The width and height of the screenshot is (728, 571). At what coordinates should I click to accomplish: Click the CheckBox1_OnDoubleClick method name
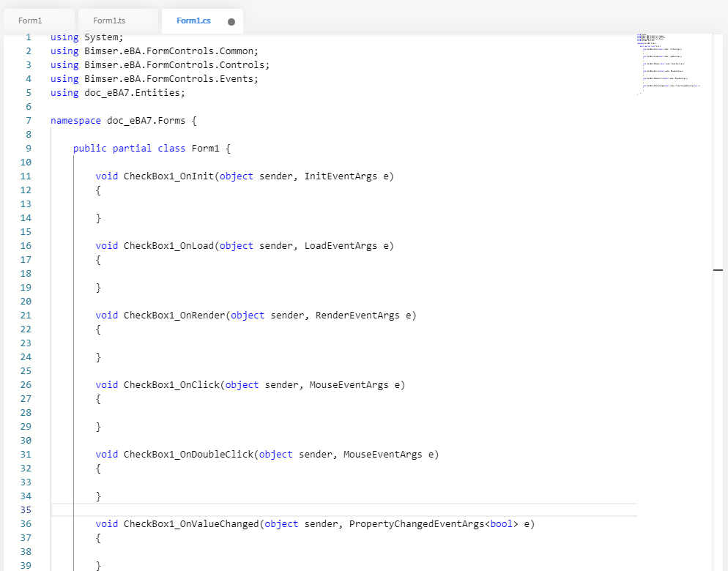[188, 454]
